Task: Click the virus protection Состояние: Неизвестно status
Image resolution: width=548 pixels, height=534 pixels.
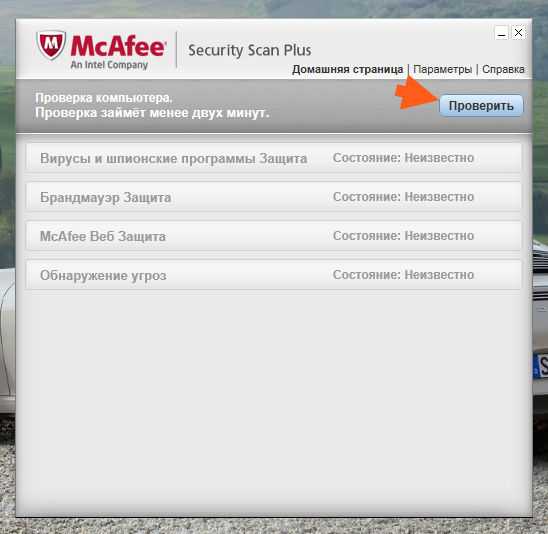Action: click(403, 158)
